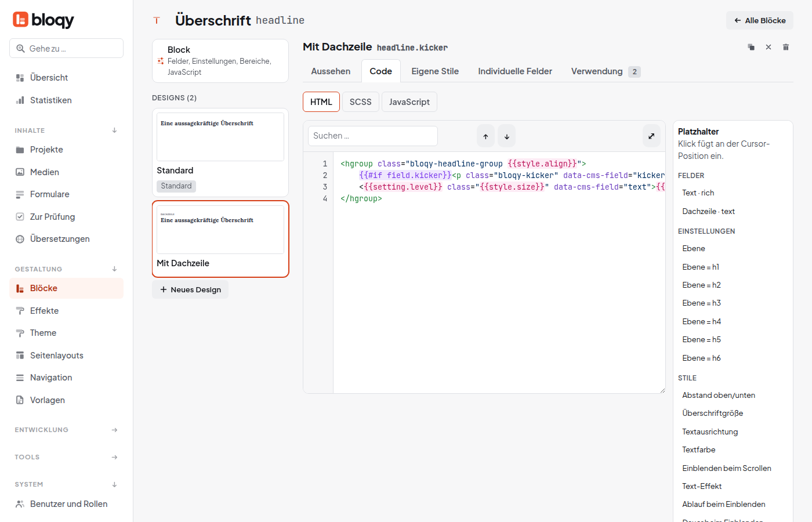Open the Block settings card
This screenshot has height=522, width=812.
click(220, 61)
